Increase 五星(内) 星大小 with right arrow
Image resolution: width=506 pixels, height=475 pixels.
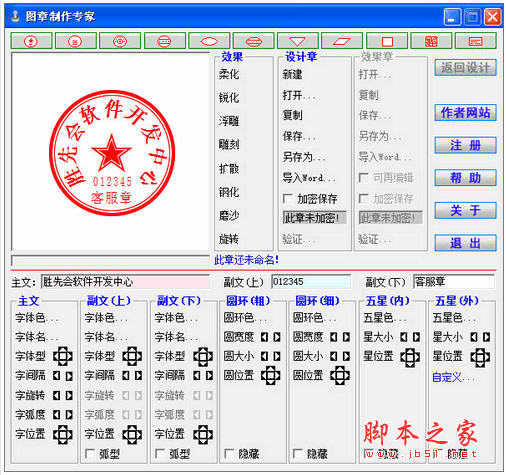[x=416, y=337]
